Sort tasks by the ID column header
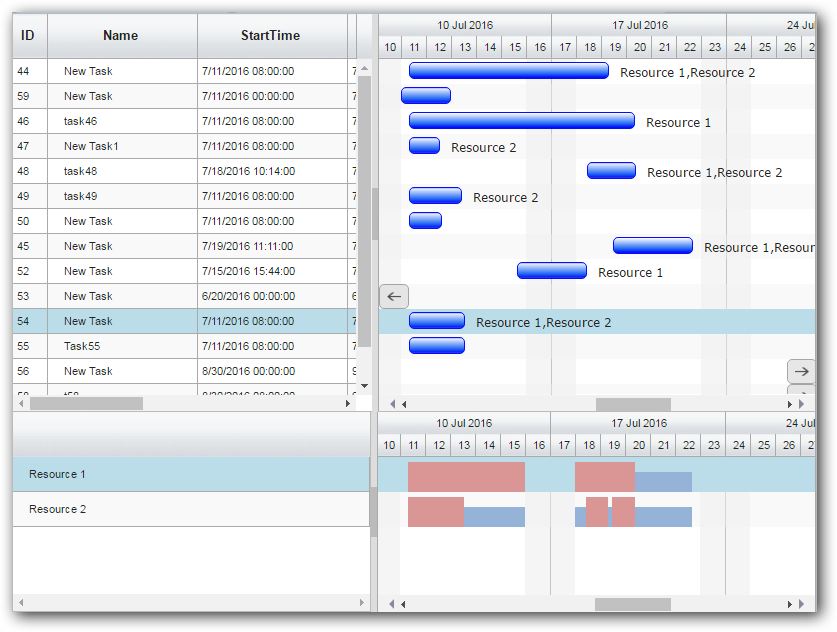 pyautogui.click(x=28, y=36)
